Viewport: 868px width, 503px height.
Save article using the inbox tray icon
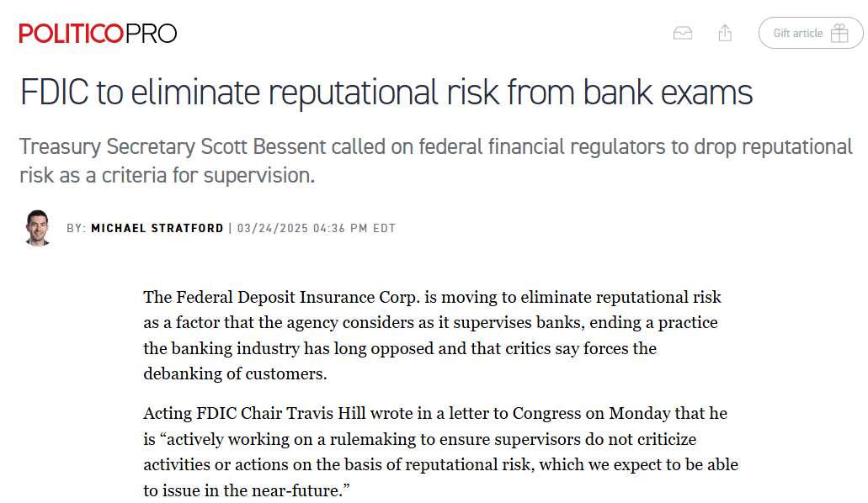point(683,32)
